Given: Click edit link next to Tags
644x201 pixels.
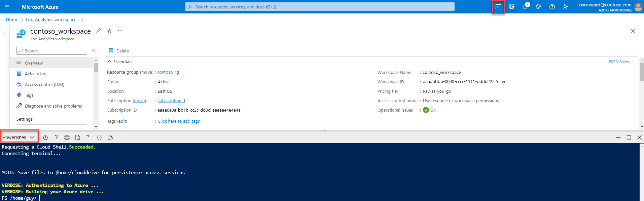Looking at the screenshot, I should [x=122, y=121].
